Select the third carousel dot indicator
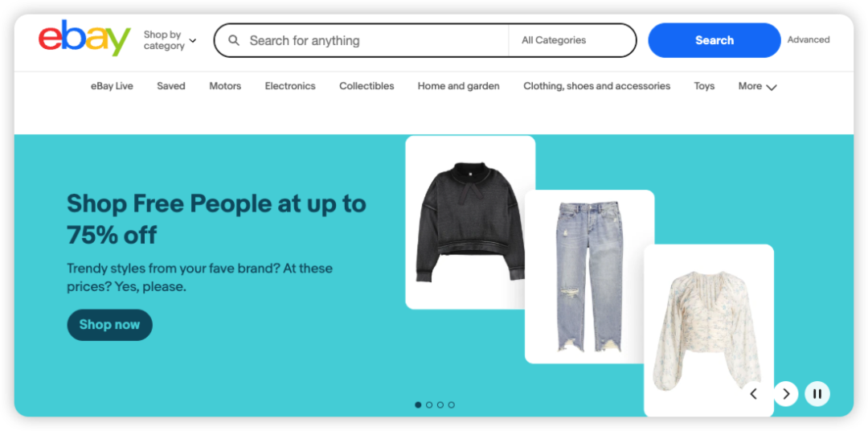Screen dimensions: 868x431 pos(440,405)
